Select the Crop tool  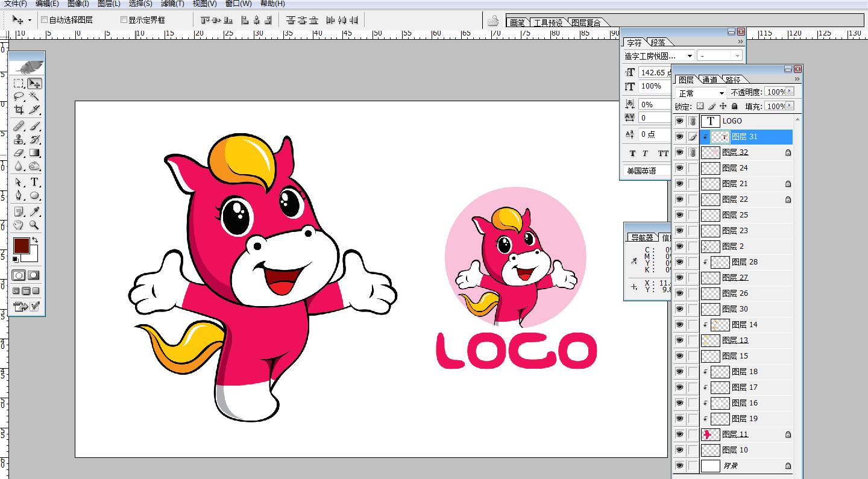point(19,110)
